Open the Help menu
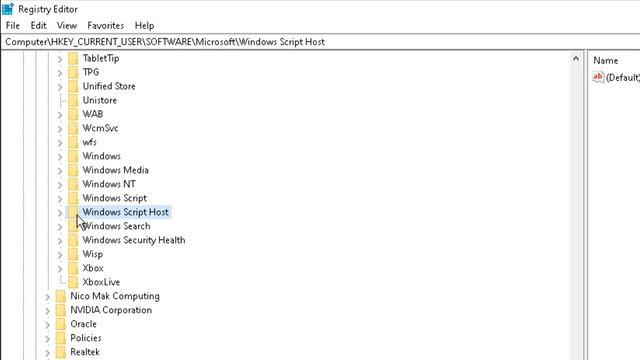Screen dimensions: 640x360 pyautogui.click(x=144, y=25)
